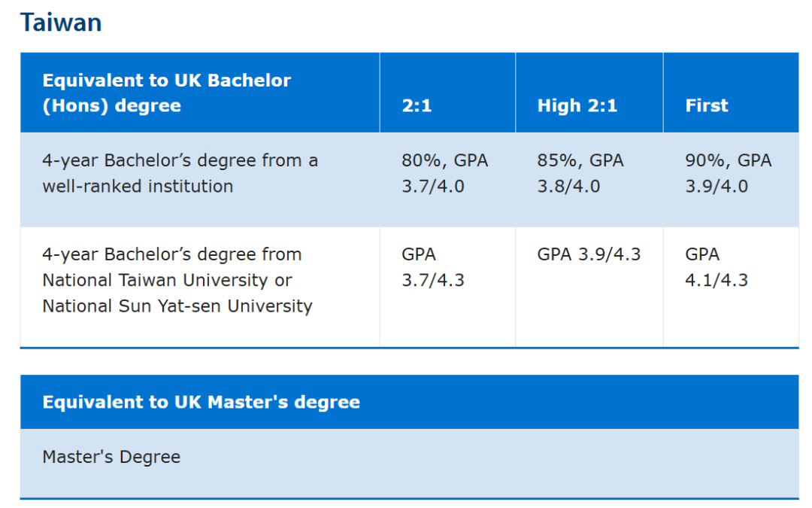The height and width of the screenshot is (508, 812).
Task: Select the 'Equivalent to UK Bachelor (Hons) degree' header
Action: (200, 93)
